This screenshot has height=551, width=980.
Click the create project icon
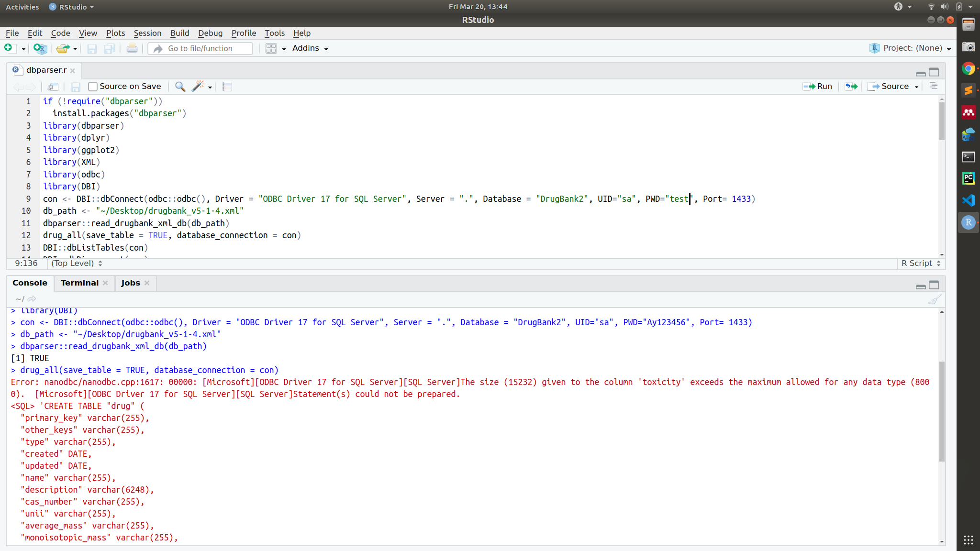(40, 48)
